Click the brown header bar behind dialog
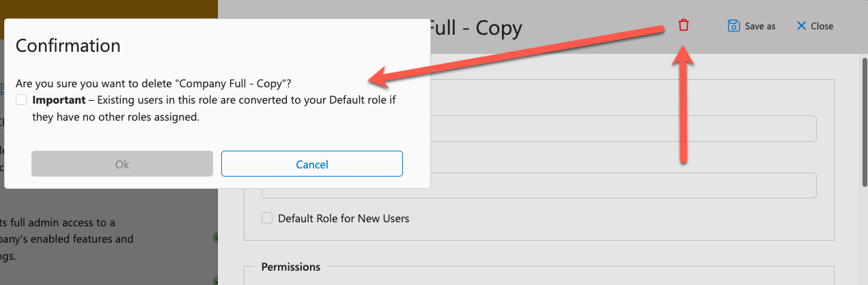 [109, 9]
